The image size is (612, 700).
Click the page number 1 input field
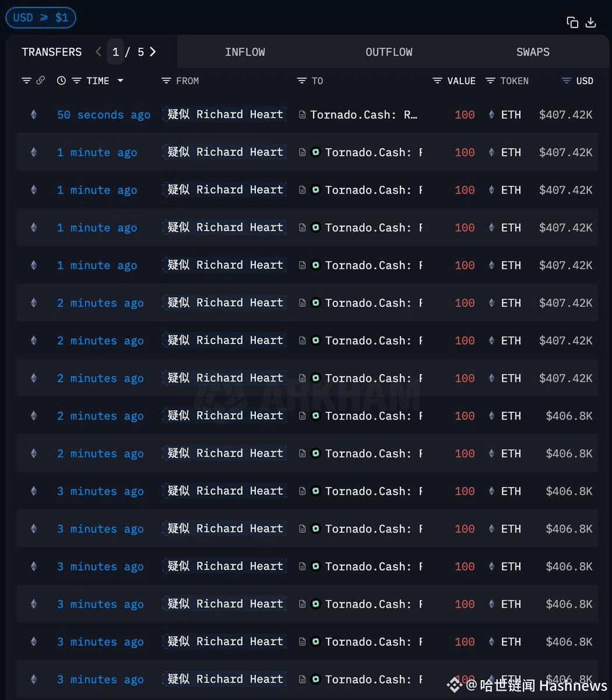point(115,52)
